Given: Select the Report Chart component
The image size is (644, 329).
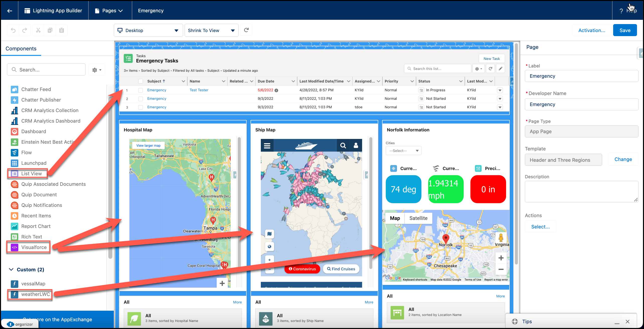Looking at the screenshot, I should pyautogui.click(x=36, y=226).
